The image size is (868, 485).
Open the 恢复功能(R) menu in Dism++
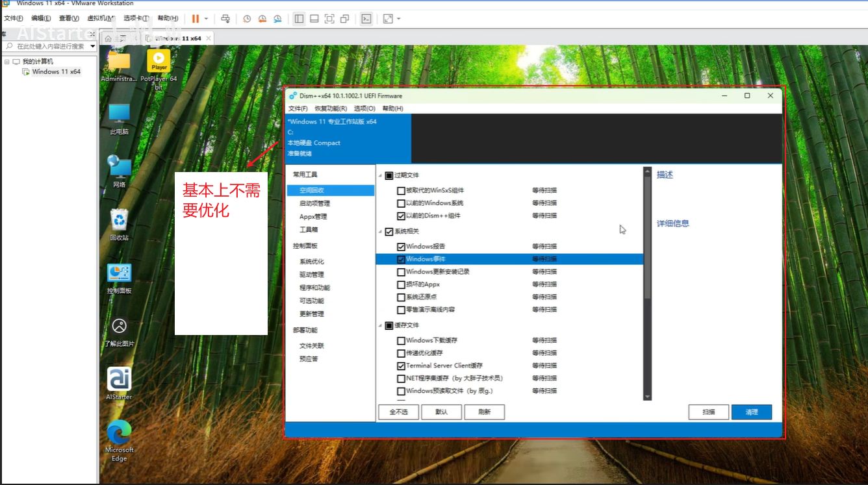pos(331,108)
